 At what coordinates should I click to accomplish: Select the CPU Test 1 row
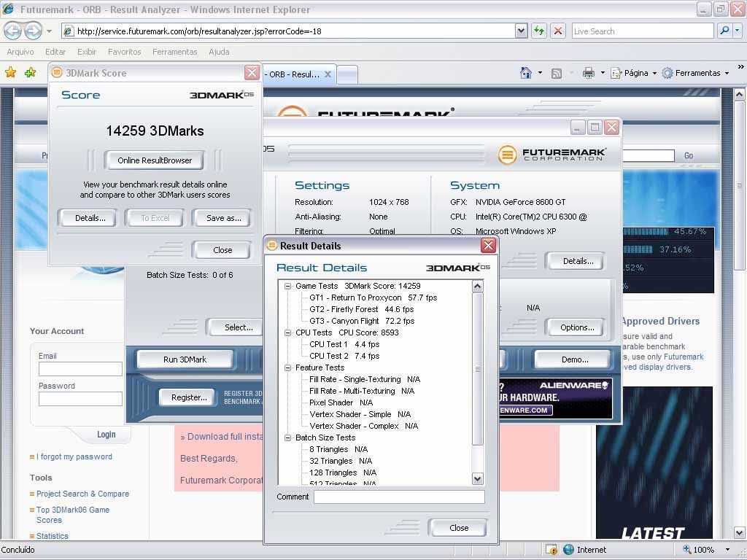coord(344,344)
